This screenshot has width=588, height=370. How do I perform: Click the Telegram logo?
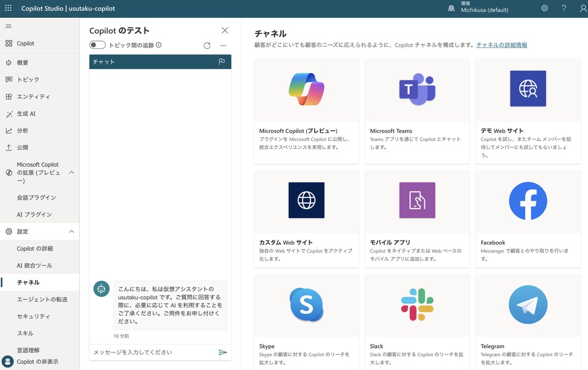(x=528, y=304)
